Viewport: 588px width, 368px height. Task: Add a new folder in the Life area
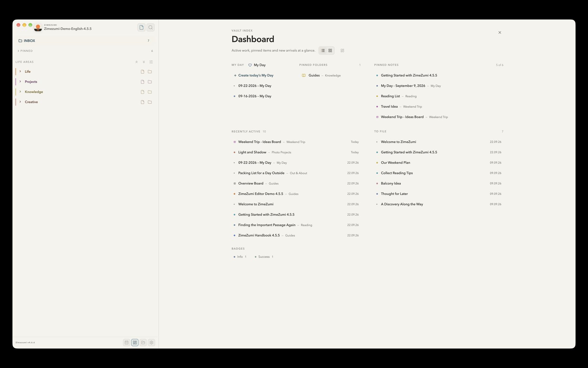click(x=150, y=72)
